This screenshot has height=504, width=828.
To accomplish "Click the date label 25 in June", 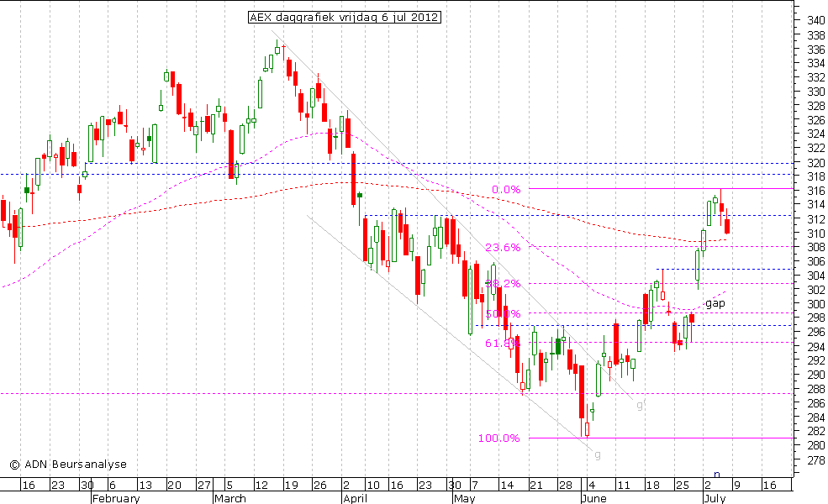I will click(x=683, y=485).
